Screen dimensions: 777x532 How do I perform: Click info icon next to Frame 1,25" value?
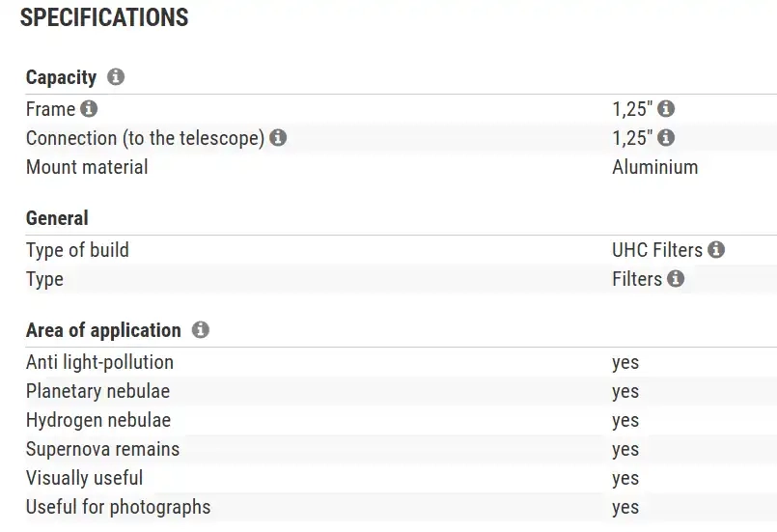(x=666, y=109)
